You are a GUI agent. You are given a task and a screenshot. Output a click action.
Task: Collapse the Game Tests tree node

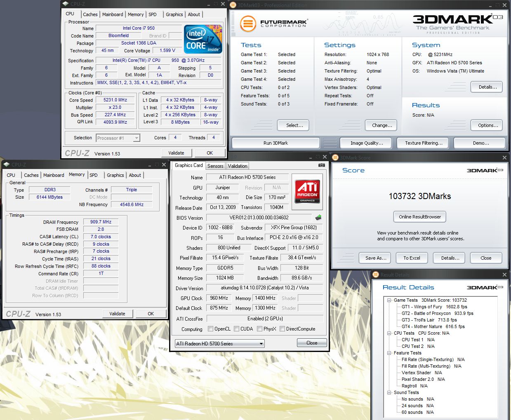[389, 300]
